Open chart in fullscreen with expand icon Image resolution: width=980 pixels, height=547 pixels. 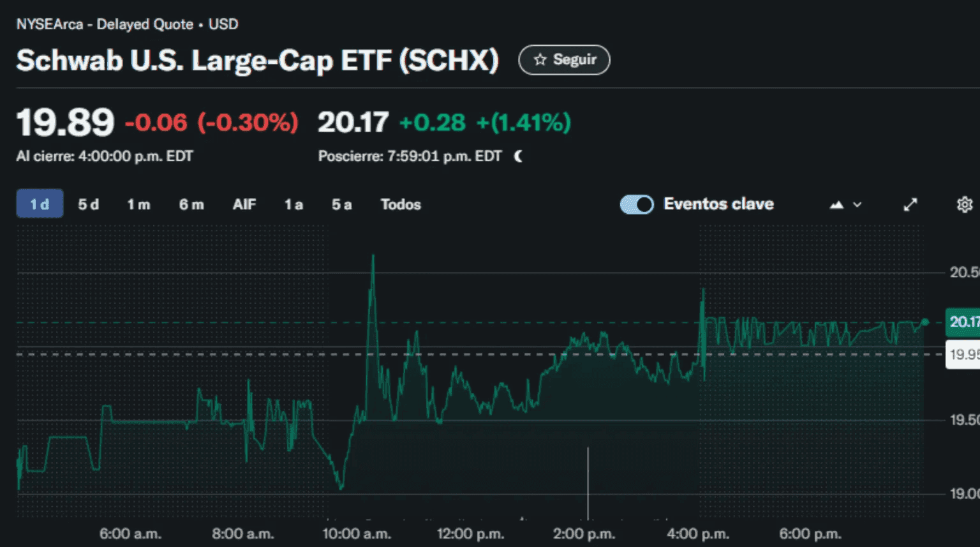coord(910,204)
